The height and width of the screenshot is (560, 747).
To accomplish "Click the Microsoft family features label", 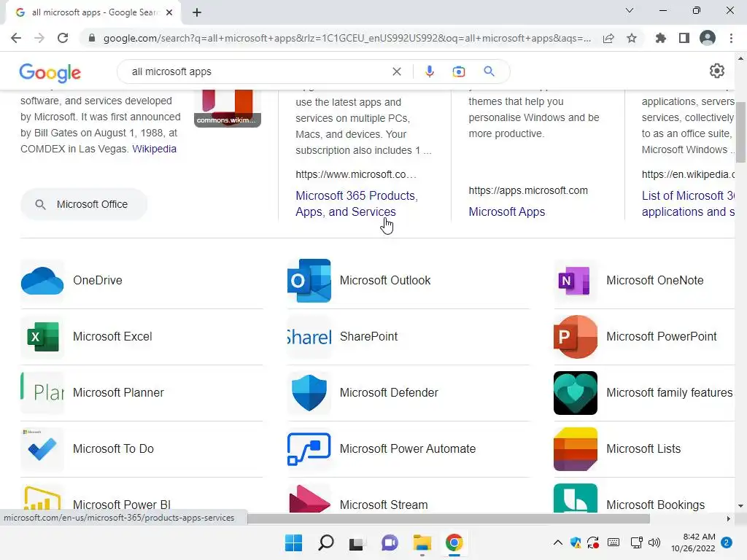I will 670,393.
